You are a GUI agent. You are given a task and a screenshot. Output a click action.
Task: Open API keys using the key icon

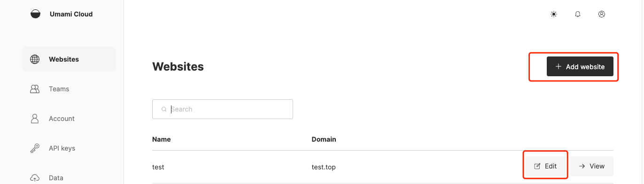point(35,148)
